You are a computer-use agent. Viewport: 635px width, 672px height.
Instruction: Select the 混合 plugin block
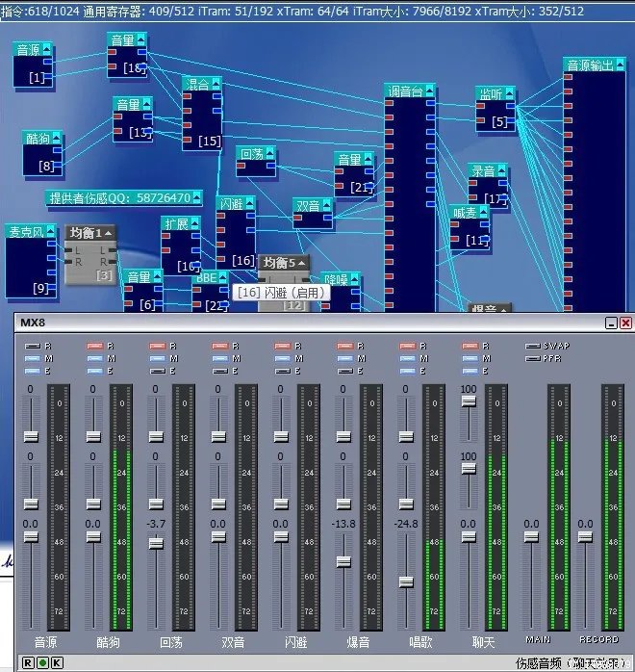click(196, 84)
